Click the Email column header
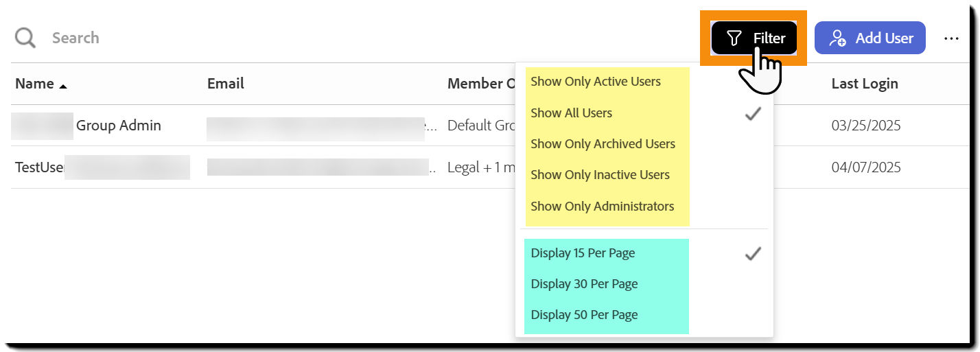The height and width of the screenshot is (352, 980). point(226,84)
